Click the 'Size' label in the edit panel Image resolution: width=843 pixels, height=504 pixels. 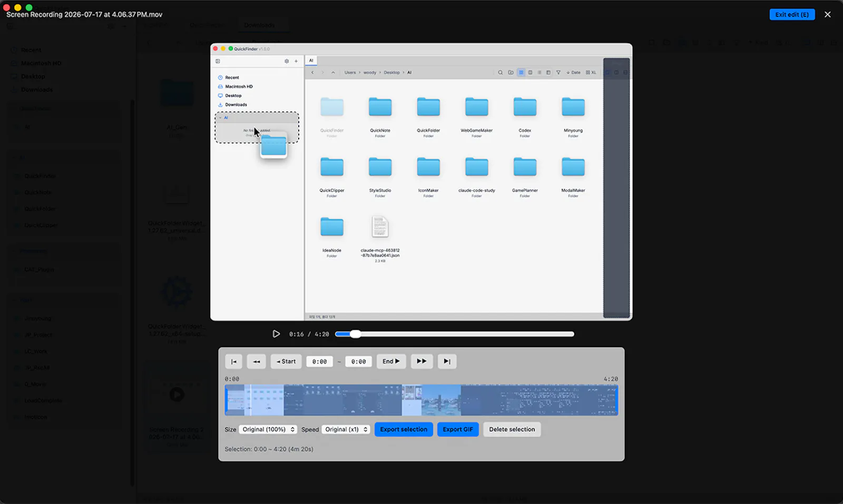click(230, 430)
